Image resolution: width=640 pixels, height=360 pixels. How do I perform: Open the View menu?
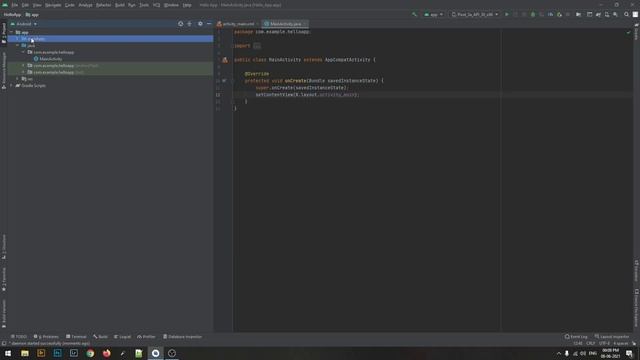click(37, 5)
